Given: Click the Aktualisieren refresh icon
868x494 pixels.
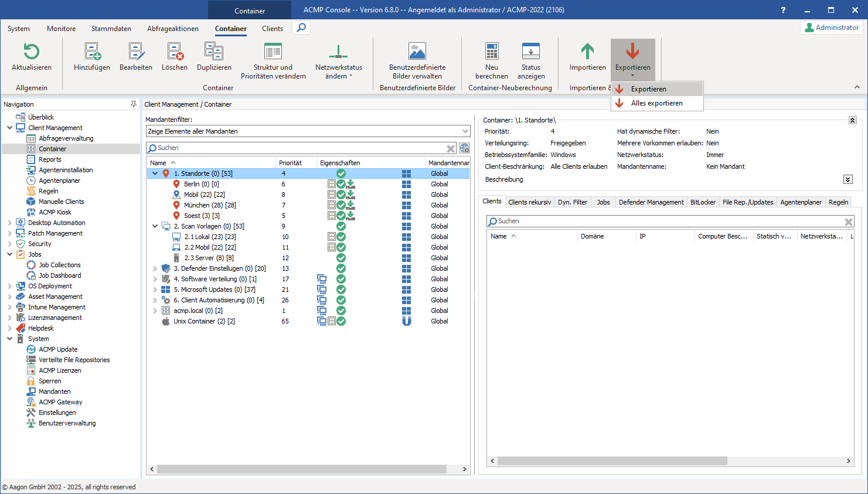Looking at the screenshot, I should [x=32, y=52].
